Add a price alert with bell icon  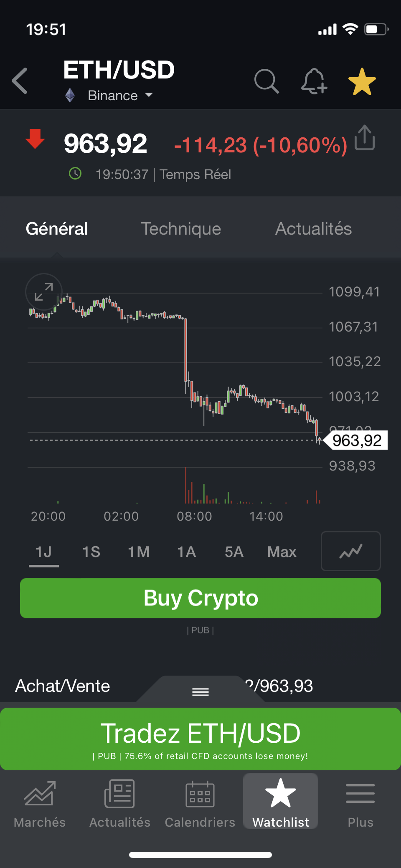(x=314, y=81)
